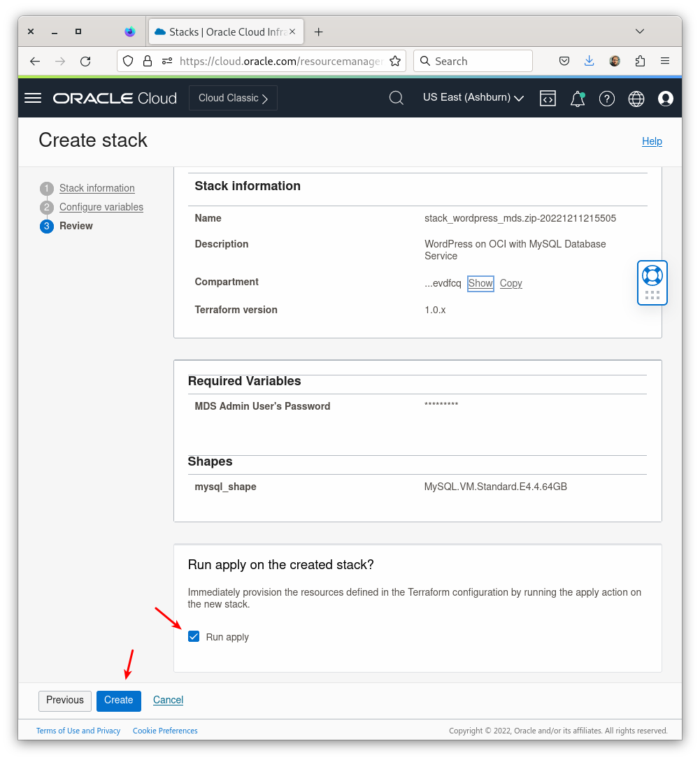This screenshot has width=700, height=760.
Task: Expand the US East (Ashburn) region dropdown
Action: click(x=473, y=98)
